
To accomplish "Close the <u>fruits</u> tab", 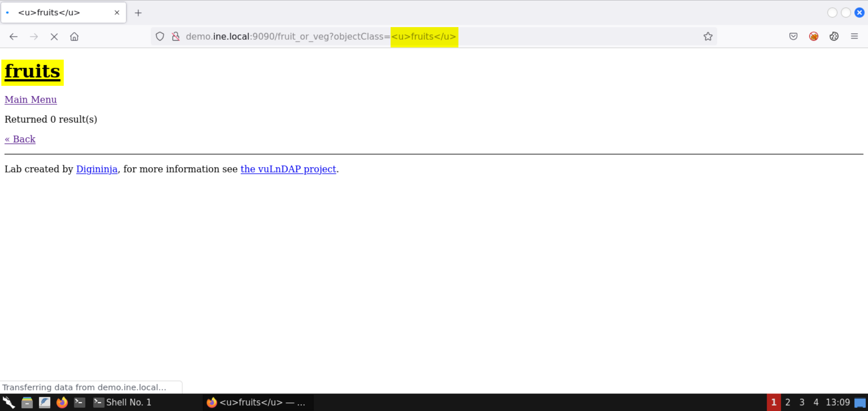I will (x=117, y=13).
